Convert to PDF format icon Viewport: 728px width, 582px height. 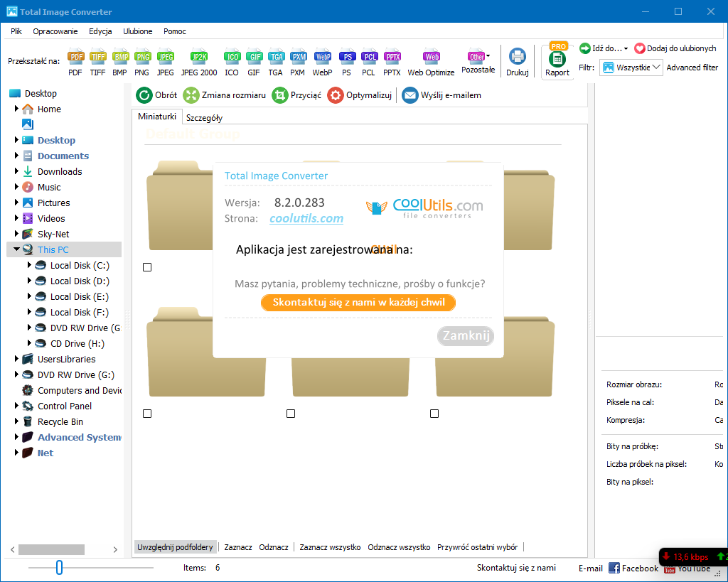point(75,62)
